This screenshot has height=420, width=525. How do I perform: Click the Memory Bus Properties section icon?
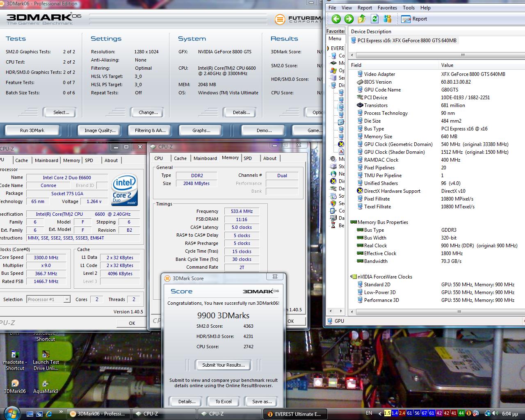(353, 222)
